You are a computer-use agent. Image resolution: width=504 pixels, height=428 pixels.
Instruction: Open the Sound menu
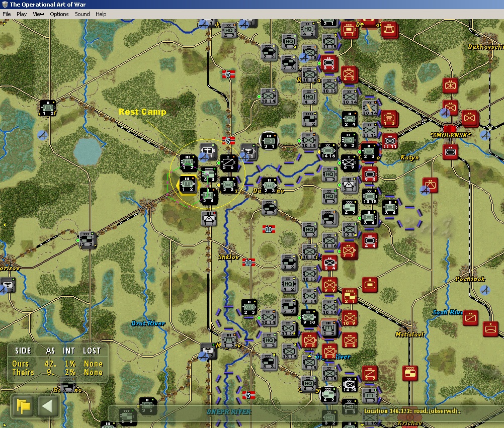(x=82, y=14)
